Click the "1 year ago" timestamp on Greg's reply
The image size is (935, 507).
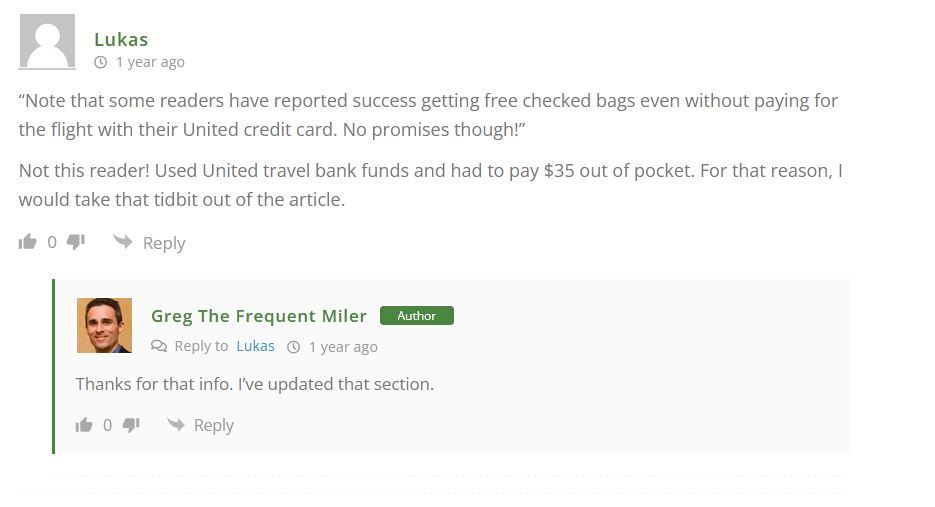pos(343,347)
